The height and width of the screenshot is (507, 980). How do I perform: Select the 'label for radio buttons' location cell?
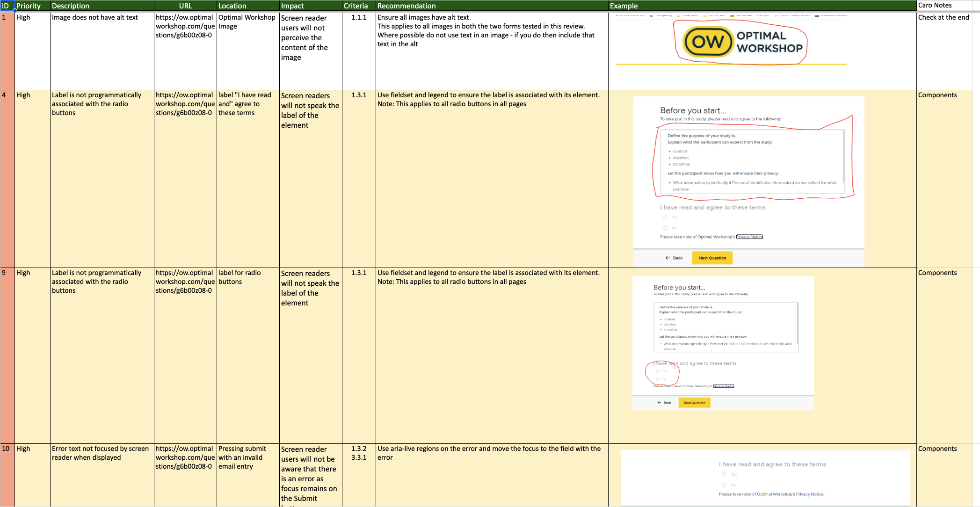pos(248,355)
